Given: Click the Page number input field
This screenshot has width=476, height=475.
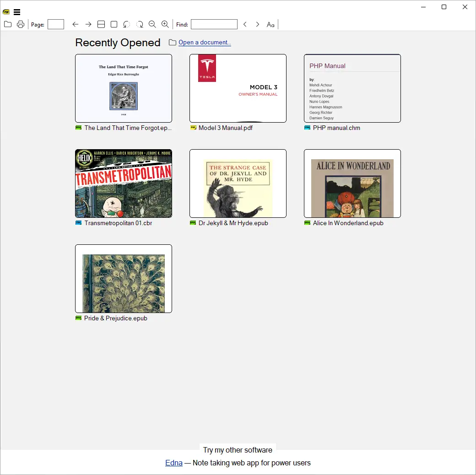Looking at the screenshot, I should click(56, 24).
